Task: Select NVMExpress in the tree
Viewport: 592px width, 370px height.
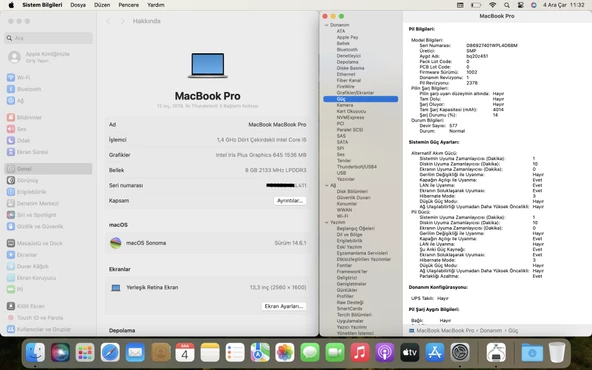Action: 350,117
